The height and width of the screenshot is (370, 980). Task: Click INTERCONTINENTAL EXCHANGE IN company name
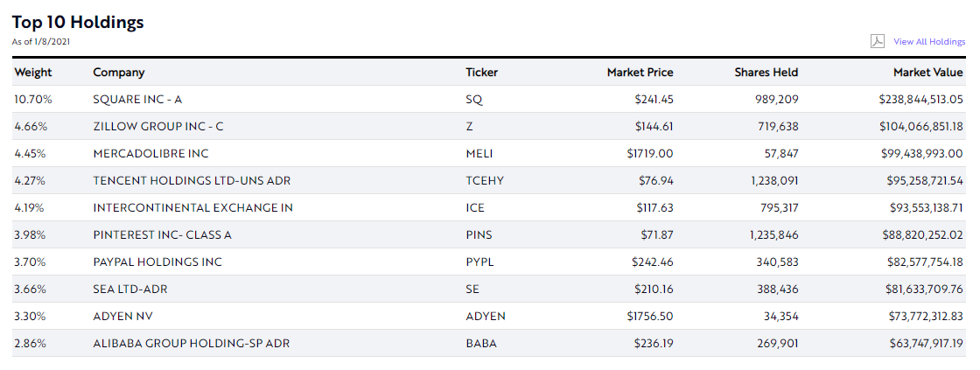pos(192,208)
